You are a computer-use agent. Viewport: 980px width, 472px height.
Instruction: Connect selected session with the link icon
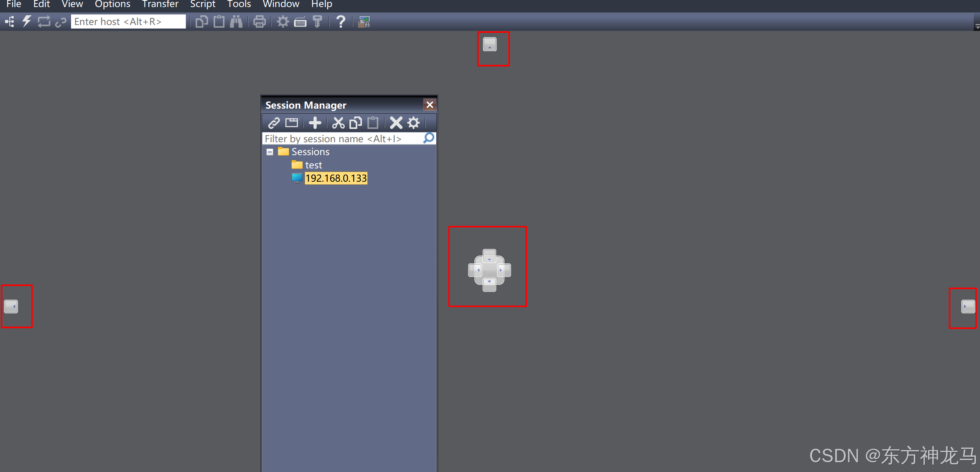point(274,123)
